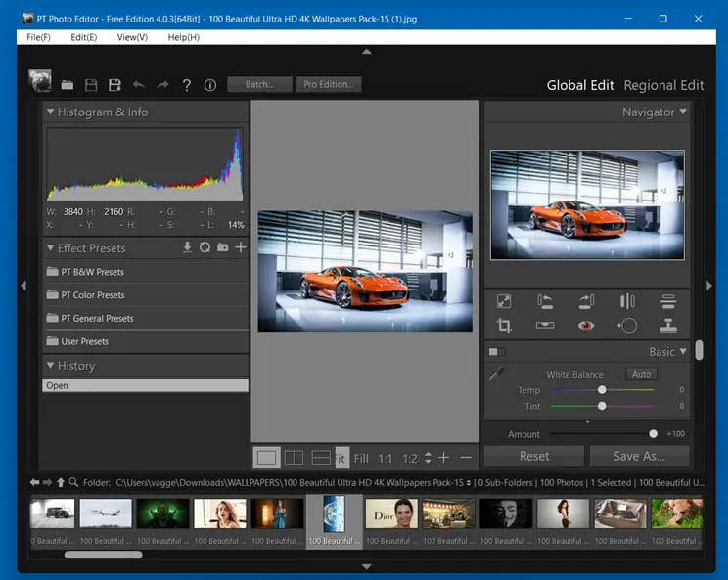Open the View(V) menu
This screenshot has height=580, width=728.
pos(132,37)
